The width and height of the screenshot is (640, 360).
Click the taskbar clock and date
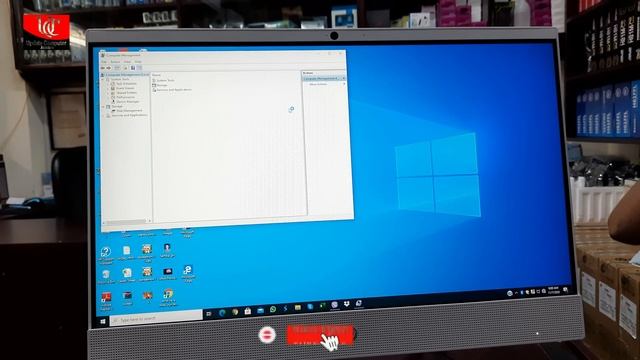tap(553, 290)
